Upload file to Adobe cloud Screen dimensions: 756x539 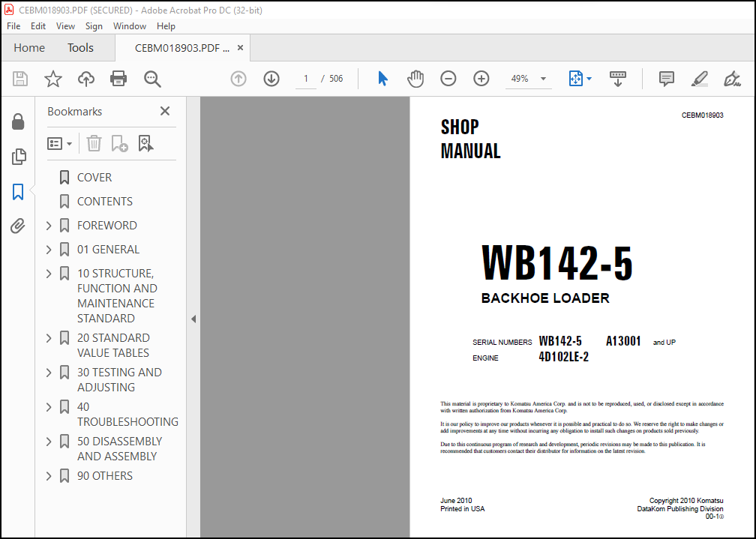[85, 79]
